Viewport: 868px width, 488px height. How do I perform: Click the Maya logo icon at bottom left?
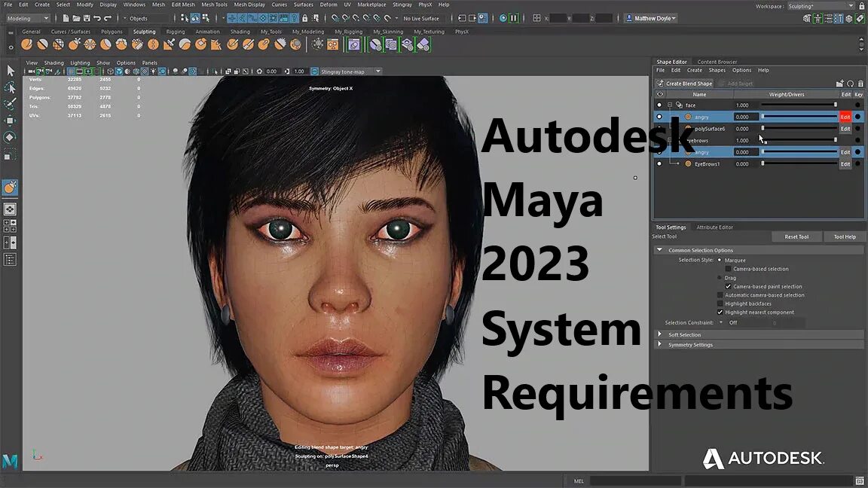pyautogui.click(x=10, y=460)
